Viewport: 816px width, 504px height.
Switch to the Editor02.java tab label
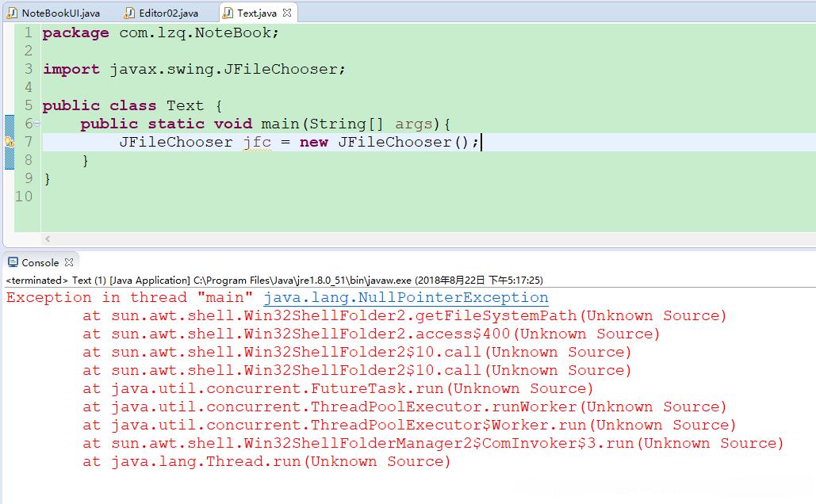point(168,13)
